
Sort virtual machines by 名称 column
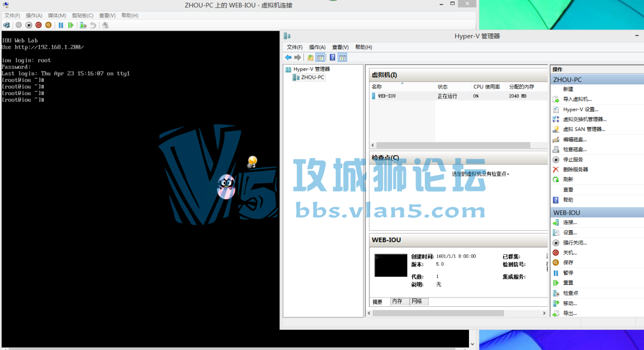[x=402, y=86]
